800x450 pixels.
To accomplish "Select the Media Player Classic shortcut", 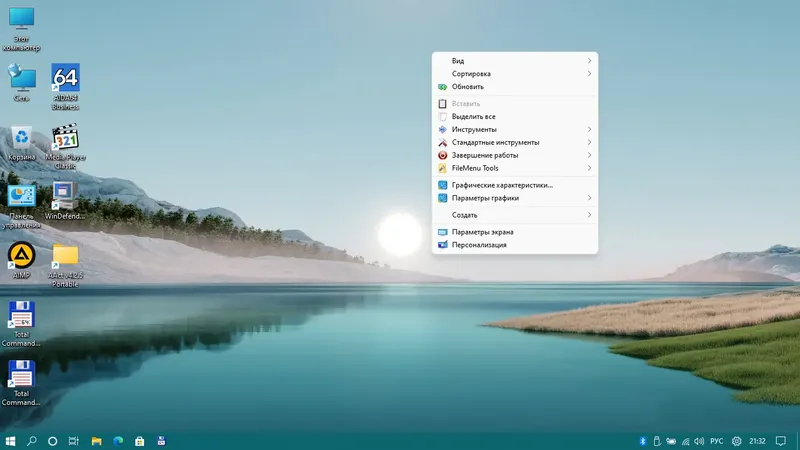I will point(65,146).
